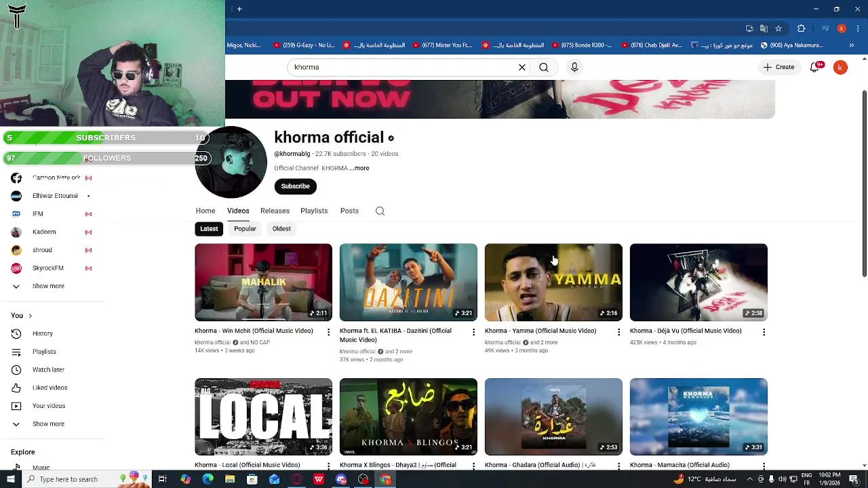
Task: Open Home channel tab
Action: coord(205,211)
